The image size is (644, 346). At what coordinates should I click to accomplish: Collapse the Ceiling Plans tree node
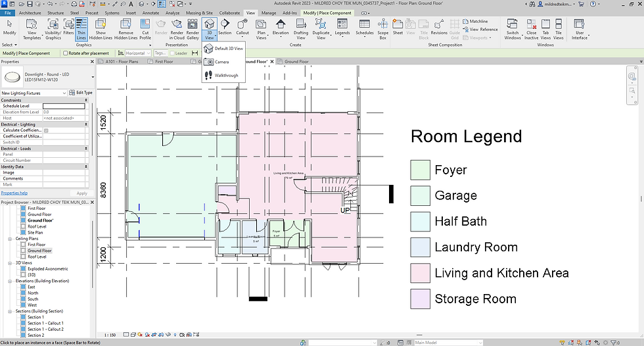click(x=10, y=239)
